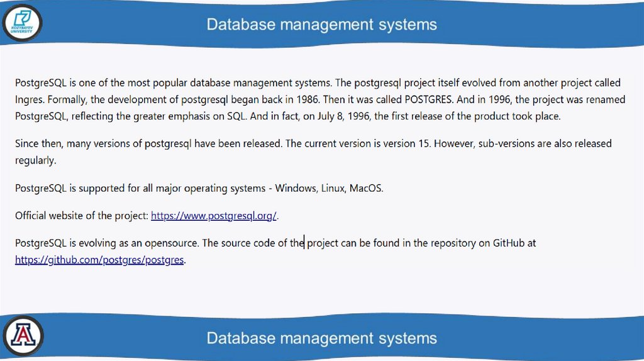Open the GitHub postgres repository link
Image resolution: width=644 pixels, height=361 pixels.
coord(99,260)
